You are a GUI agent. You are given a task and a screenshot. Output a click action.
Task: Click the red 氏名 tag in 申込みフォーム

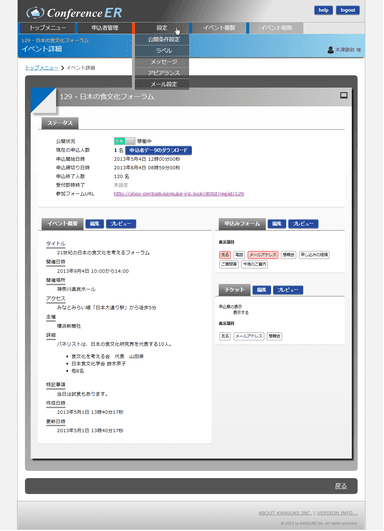(225, 255)
